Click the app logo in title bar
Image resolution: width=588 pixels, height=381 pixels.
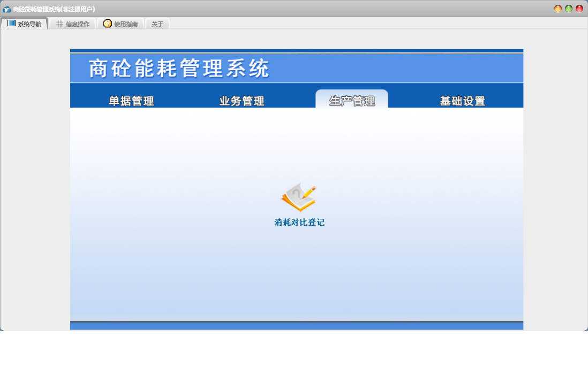pyautogui.click(x=7, y=9)
